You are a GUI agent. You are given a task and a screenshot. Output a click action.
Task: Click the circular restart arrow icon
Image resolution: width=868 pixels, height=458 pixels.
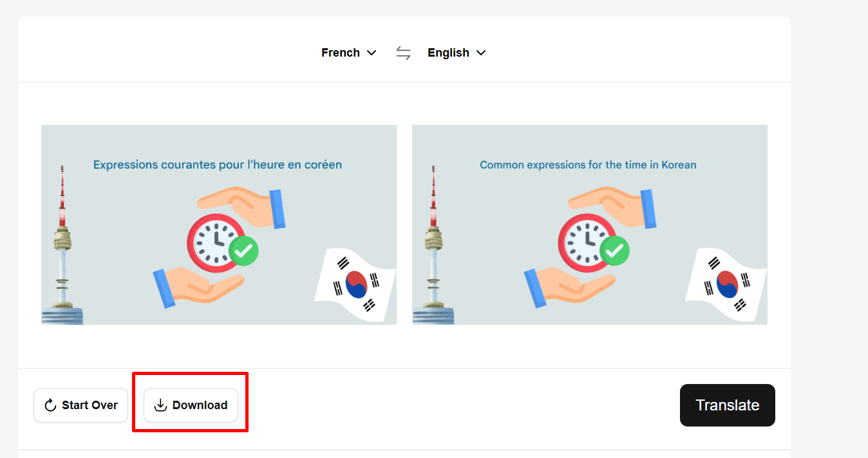point(50,405)
